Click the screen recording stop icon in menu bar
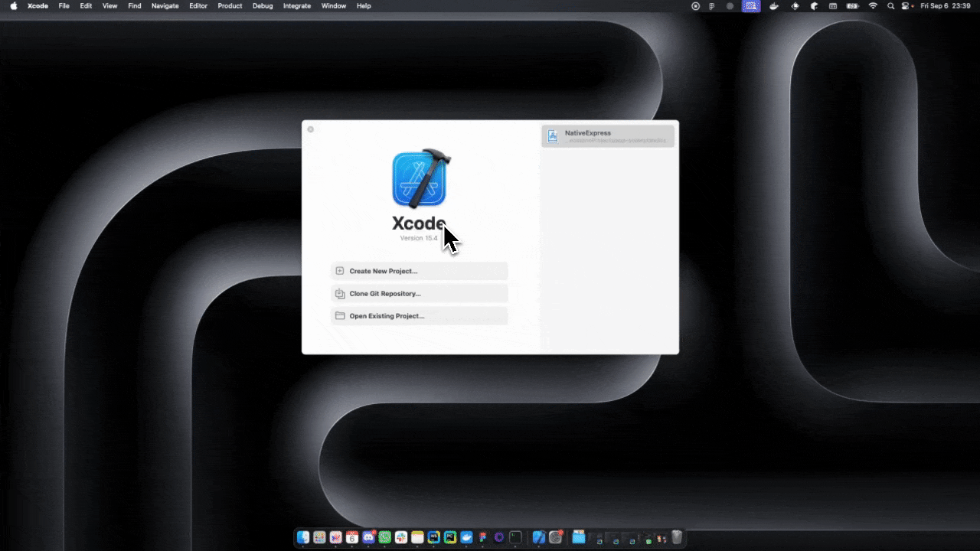This screenshot has width=980, height=551. pyautogui.click(x=695, y=6)
